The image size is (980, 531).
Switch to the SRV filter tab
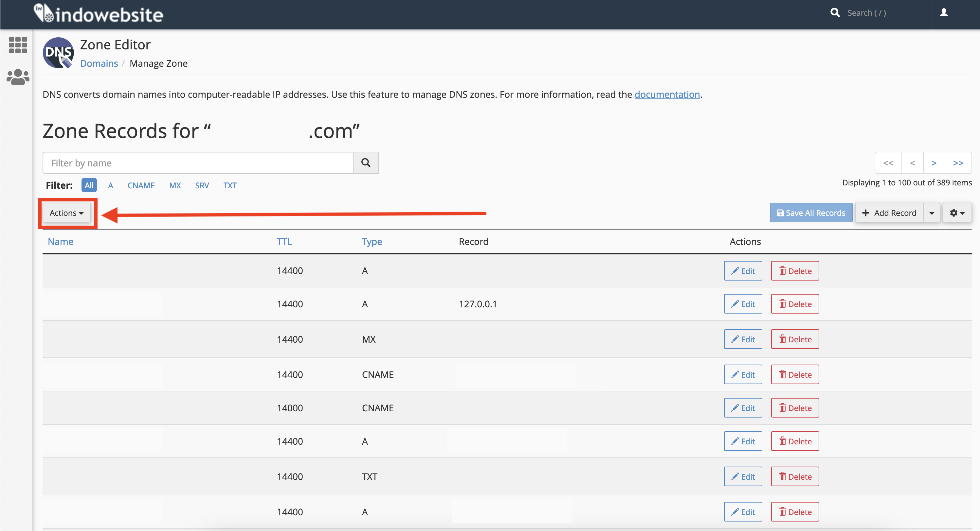[x=202, y=185]
